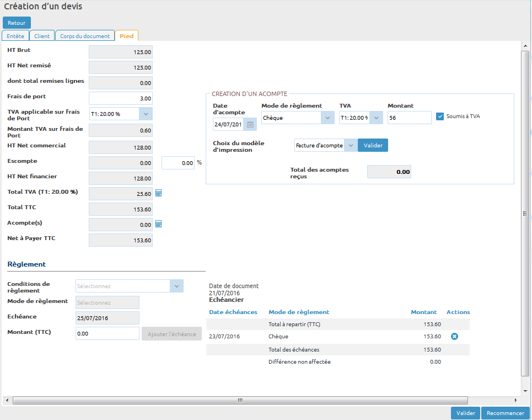Switch to the Entête tab
532x420 pixels.
coord(15,36)
